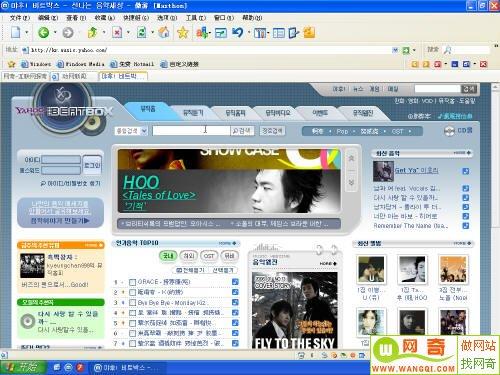The height and width of the screenshot is (375, 500).
Task: Click the New page icon in toolbar
Action: click(x=16, y=33)
